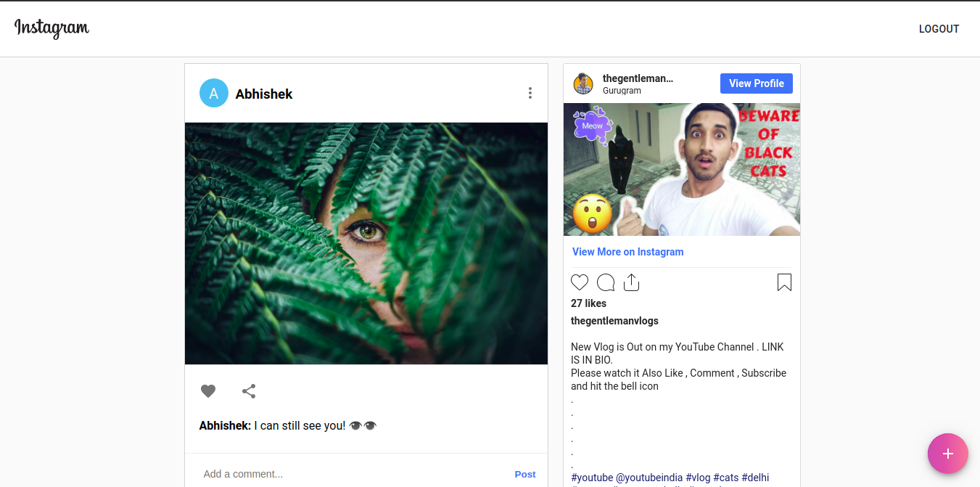Click the Instagram logo in the header
The height and width of the screenshot is (487, 980).
point(51,28)
